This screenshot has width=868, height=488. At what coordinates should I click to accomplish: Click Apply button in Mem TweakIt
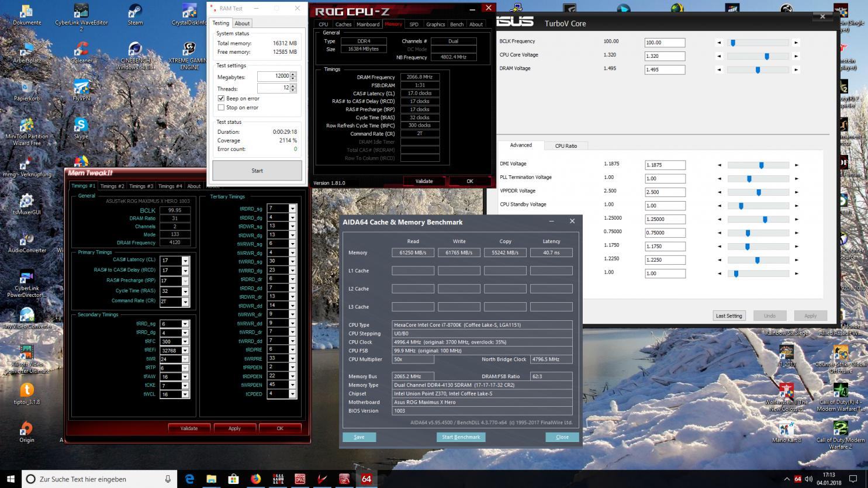tap(234, 428)
